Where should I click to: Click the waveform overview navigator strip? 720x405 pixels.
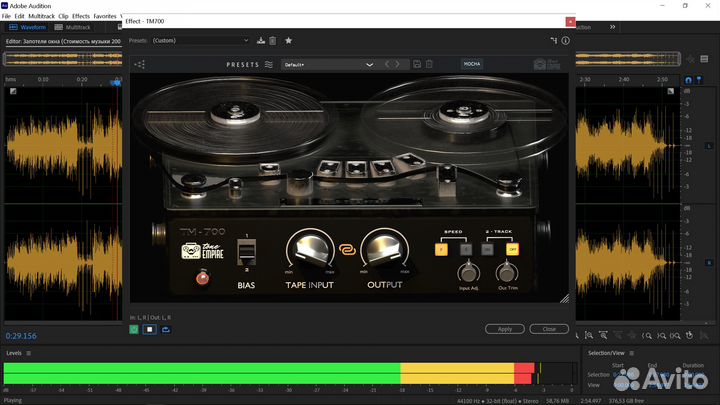(62, 59)
